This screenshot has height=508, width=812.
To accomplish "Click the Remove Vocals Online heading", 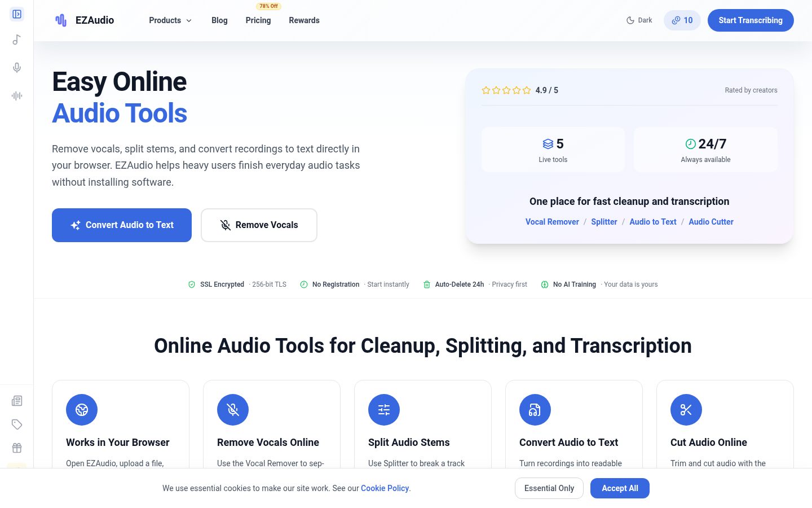I will [x=268, y=443].
